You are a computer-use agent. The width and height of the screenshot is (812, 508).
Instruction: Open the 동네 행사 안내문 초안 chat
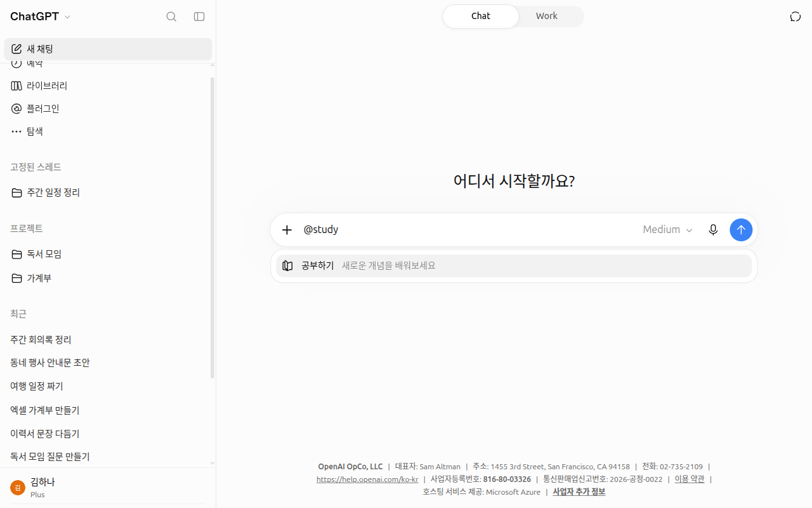(108, 363)
